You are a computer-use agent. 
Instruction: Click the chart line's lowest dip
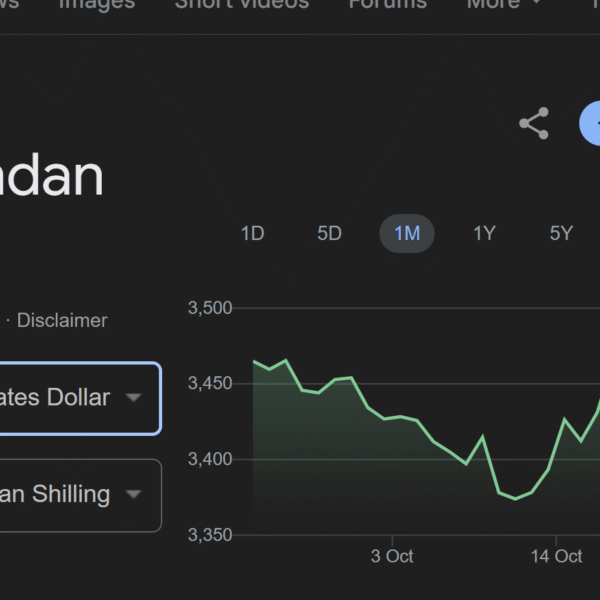click(x=515, y=498)
